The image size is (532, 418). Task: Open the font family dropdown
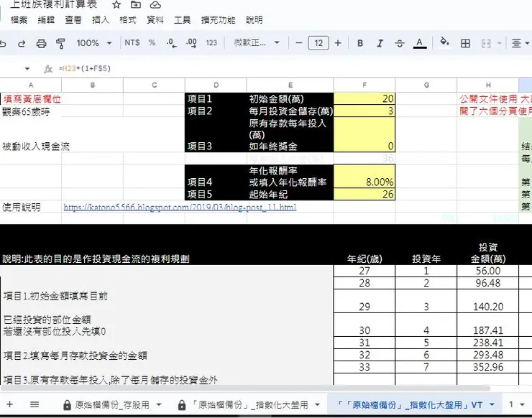[x=257, y=42]
